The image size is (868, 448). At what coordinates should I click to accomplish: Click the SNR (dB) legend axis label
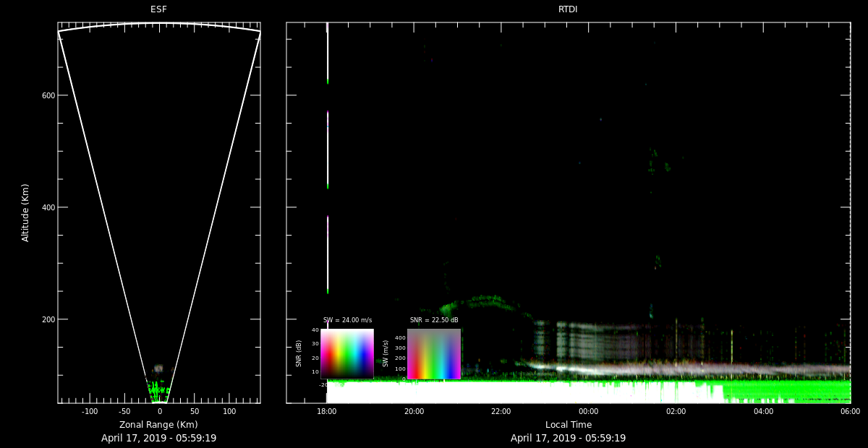click(299, 354)
